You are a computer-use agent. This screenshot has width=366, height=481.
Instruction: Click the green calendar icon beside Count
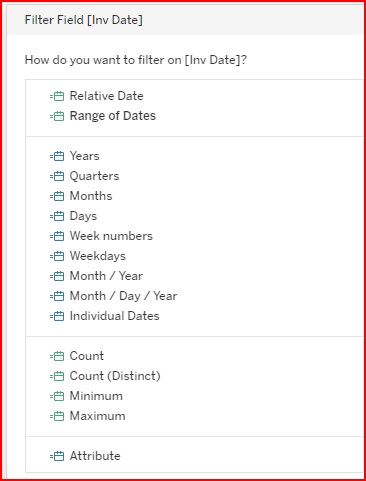[57, 356]
